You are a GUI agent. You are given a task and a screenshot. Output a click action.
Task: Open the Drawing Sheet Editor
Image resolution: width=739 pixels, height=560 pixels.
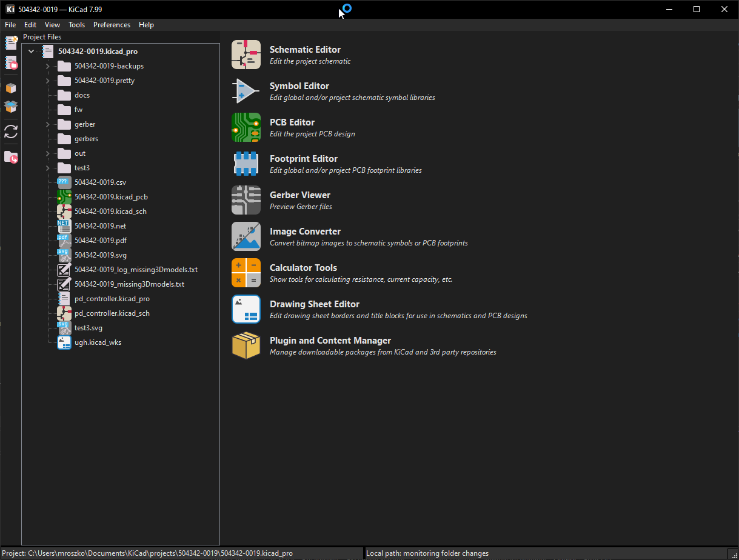pos(314,304)
